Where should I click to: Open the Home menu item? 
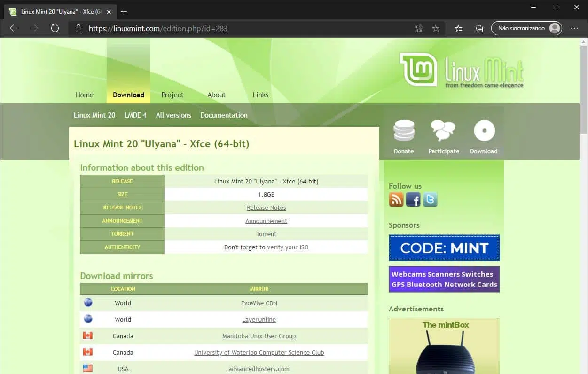pos(85,95)
